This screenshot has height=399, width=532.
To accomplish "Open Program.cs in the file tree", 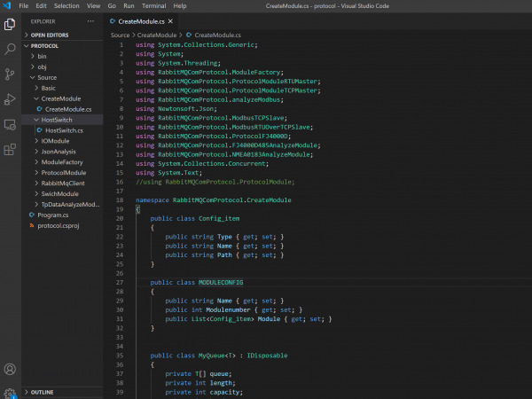I will (x=52, y=215).
